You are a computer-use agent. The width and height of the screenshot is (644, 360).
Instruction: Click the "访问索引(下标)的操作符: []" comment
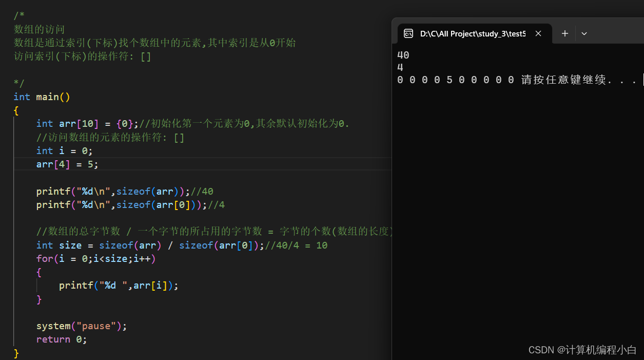83,56
